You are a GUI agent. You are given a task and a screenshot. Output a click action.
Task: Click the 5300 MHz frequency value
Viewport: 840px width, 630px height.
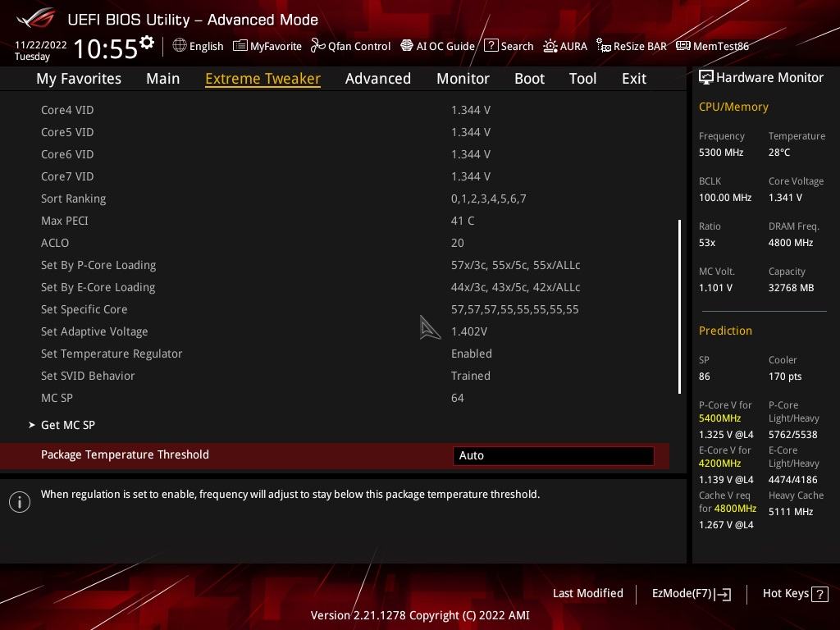point(721,153)
